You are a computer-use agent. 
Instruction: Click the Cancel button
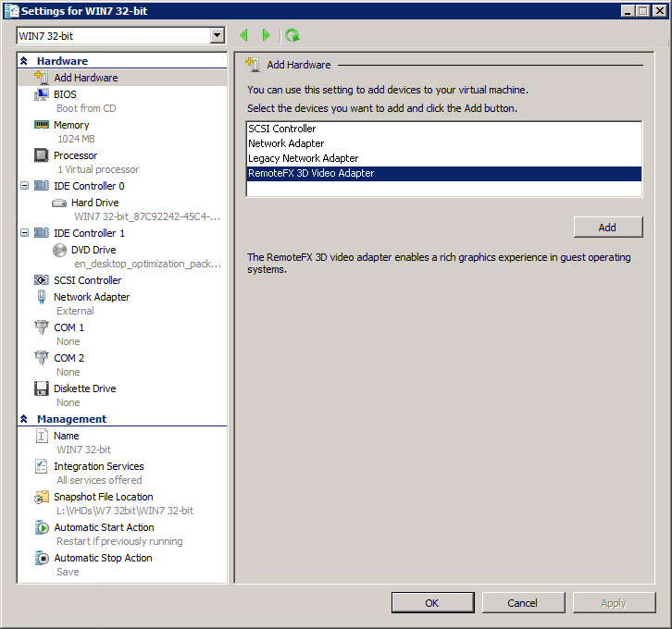(x=523, y=603)
